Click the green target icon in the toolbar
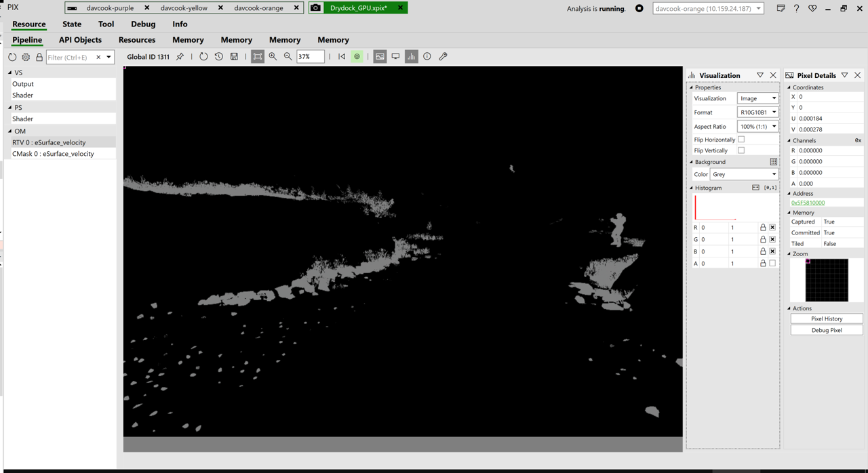 tap(357, 57)
